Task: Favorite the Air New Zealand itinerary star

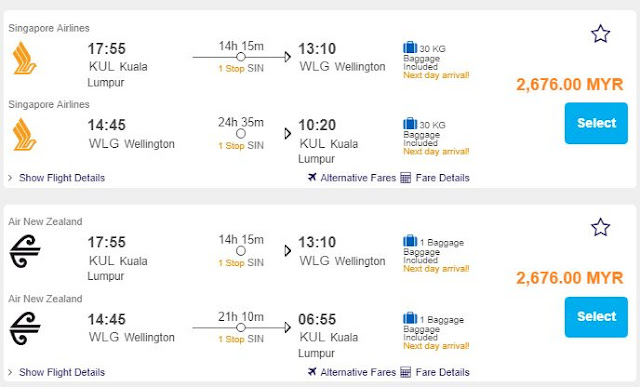Action: [x=600, y=227]
